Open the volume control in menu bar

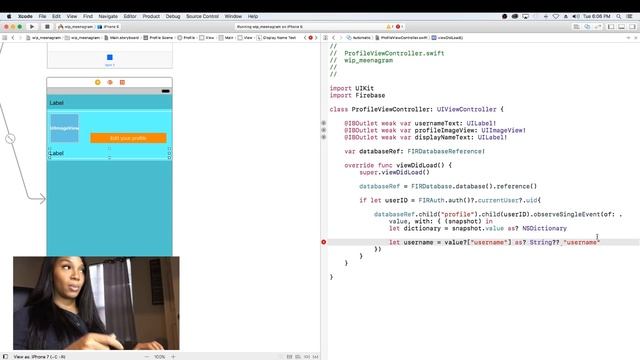(x=576, y=16)
